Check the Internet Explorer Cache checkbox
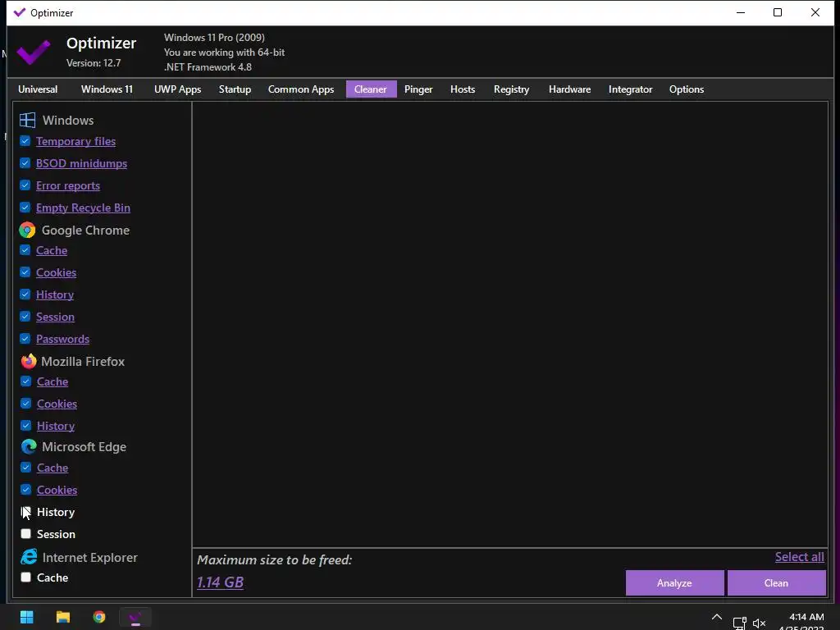 point(25,577)
